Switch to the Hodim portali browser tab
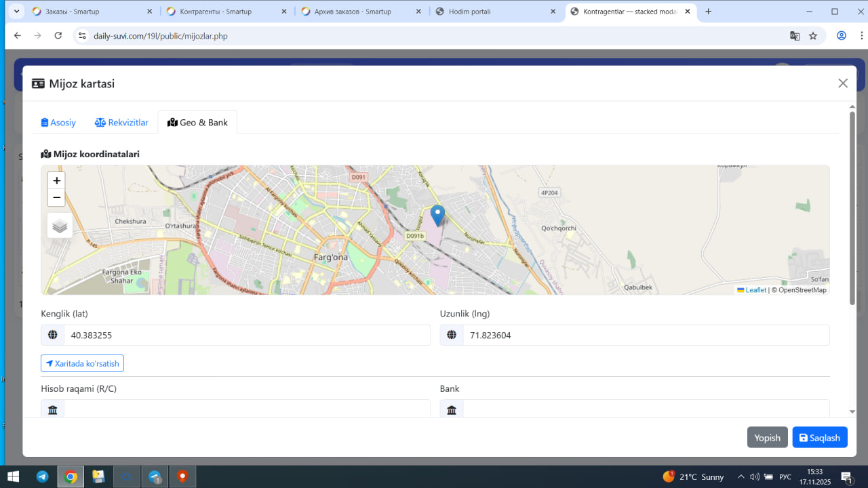868x488 pixels. click(x=494, y=12)
